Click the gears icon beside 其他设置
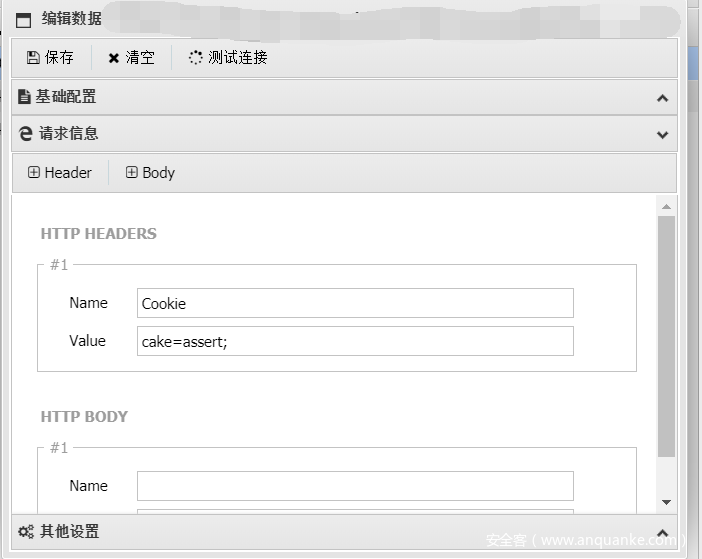 coord(26,532)
